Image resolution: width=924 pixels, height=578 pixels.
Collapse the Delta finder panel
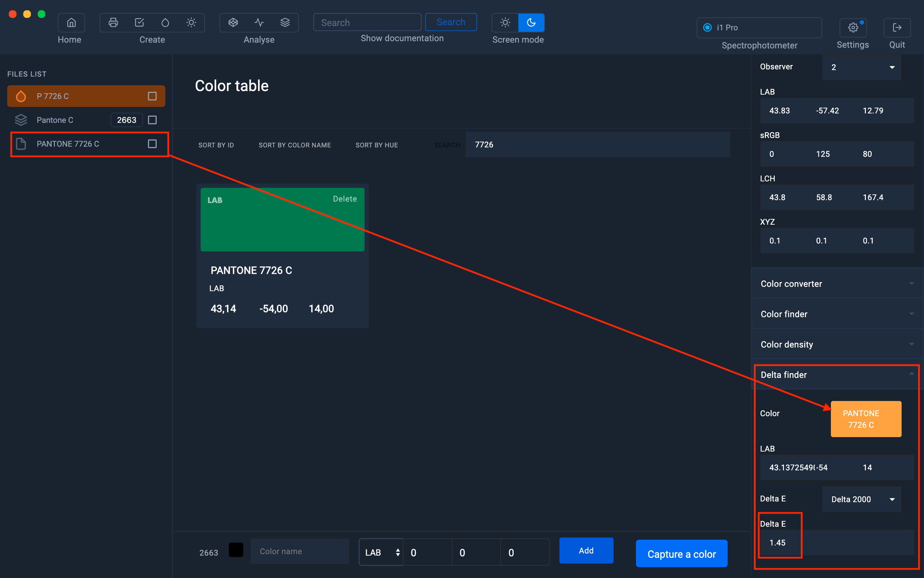click(x=837, y=375)
